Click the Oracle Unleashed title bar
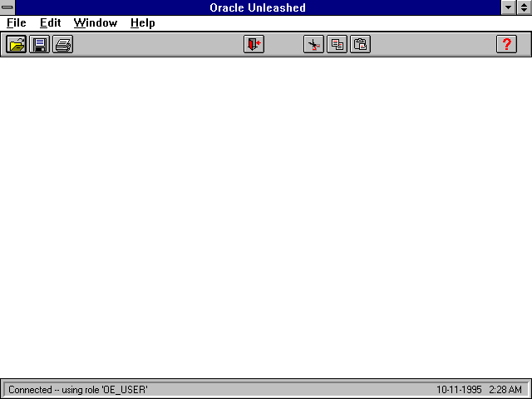 258,7
